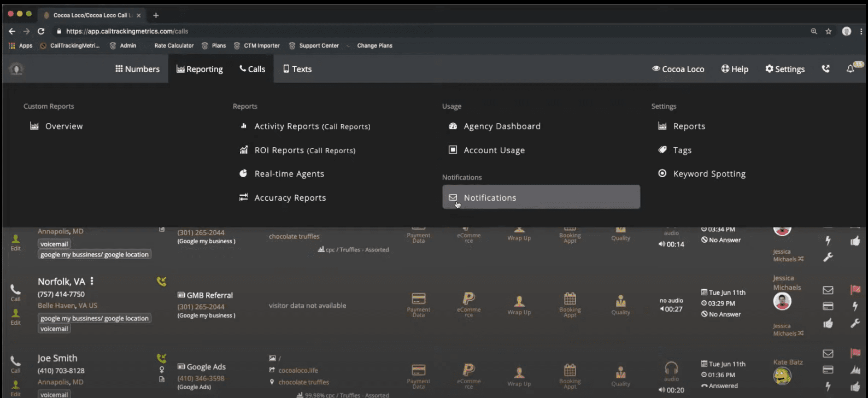Image resolution: width=868 pixels, height=398 pixels.
Task: Open the cocoaloco.life link
Action: 298,370
